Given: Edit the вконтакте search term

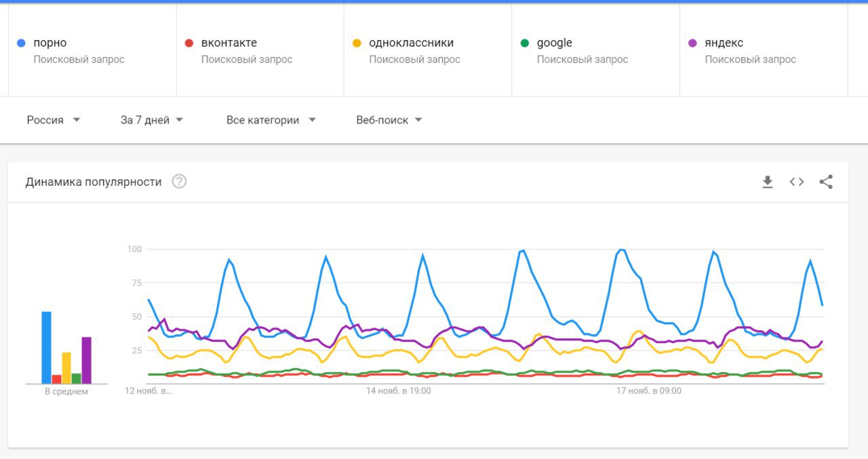Looking at the screenshot, I should click(260, 50).
